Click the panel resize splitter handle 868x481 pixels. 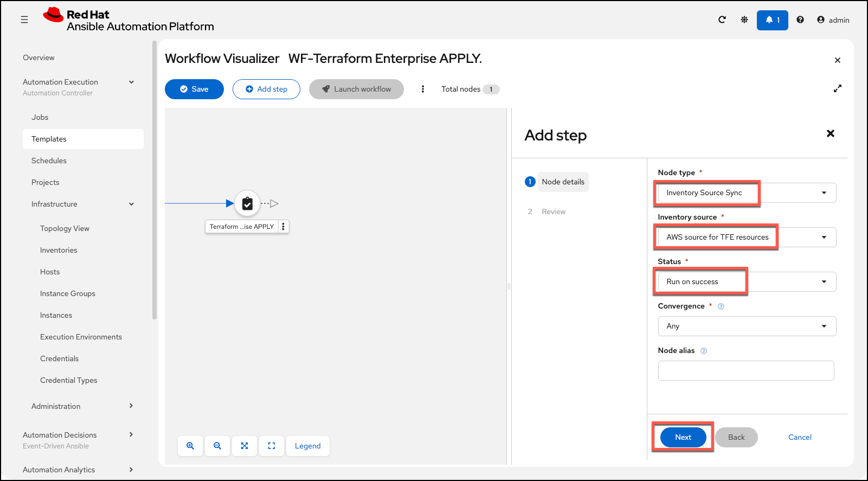pyautogui.click(x=509, y=286)
